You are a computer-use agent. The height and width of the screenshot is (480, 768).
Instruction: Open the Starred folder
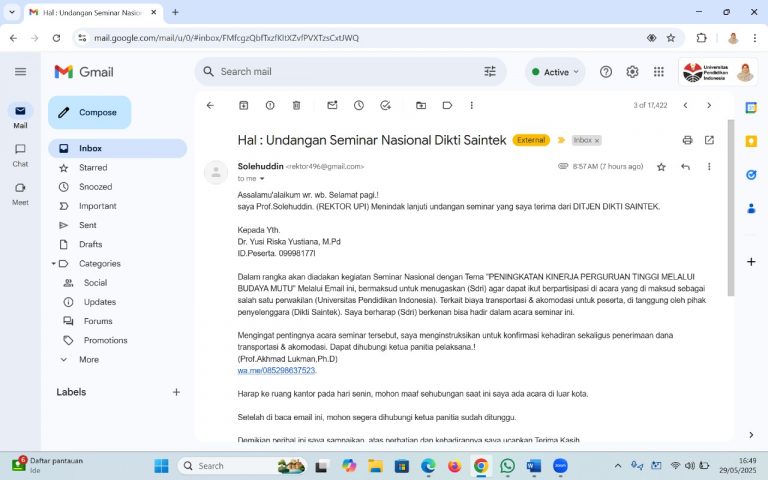pos(118,168)
